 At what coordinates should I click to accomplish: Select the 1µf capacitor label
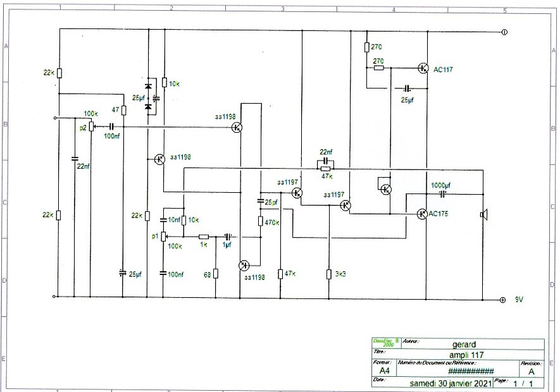[227, 245]
